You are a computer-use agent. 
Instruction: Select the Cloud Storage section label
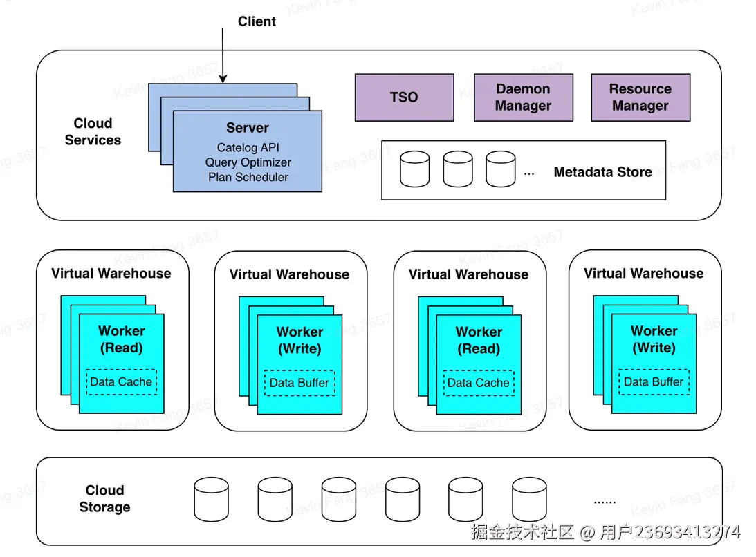(x=104, y=500)
